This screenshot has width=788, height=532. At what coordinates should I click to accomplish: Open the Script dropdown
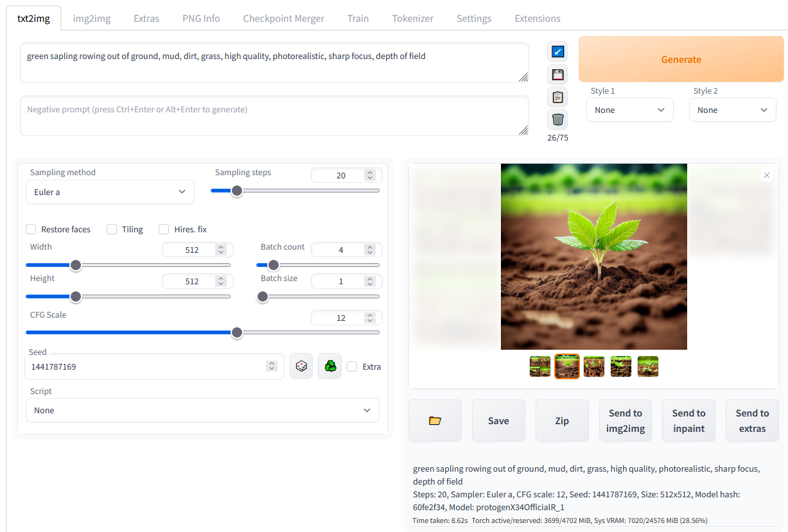[x=202, y=410]
